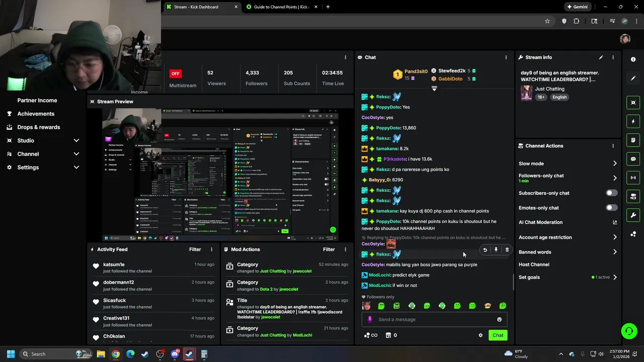Open Mod Actions Filter

(329, 249)
